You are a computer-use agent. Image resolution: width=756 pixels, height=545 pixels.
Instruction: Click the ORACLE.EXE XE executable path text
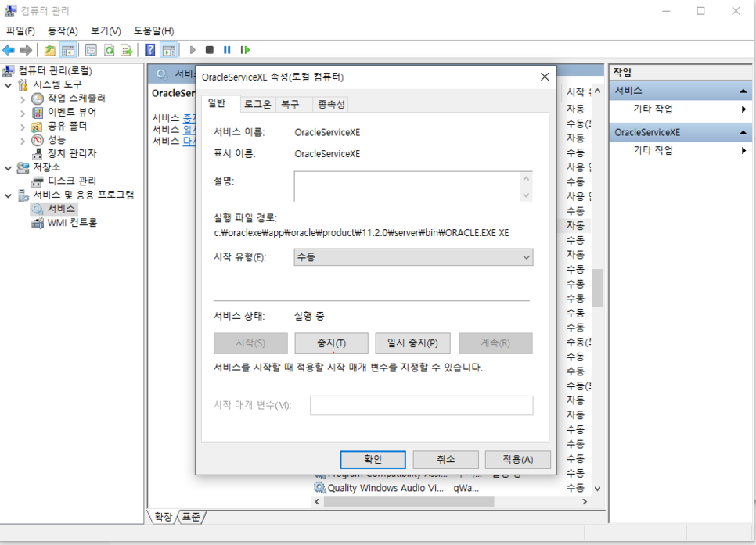click(x=361, y=233)
